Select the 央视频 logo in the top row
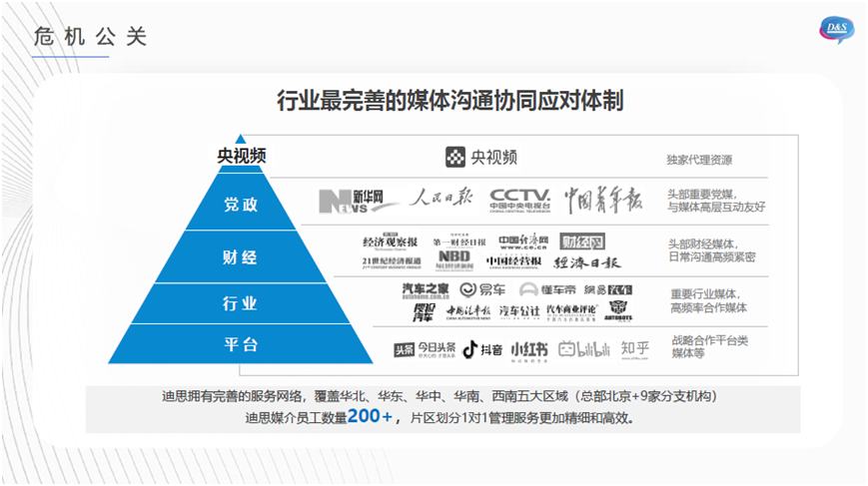 tap(481, 157)
